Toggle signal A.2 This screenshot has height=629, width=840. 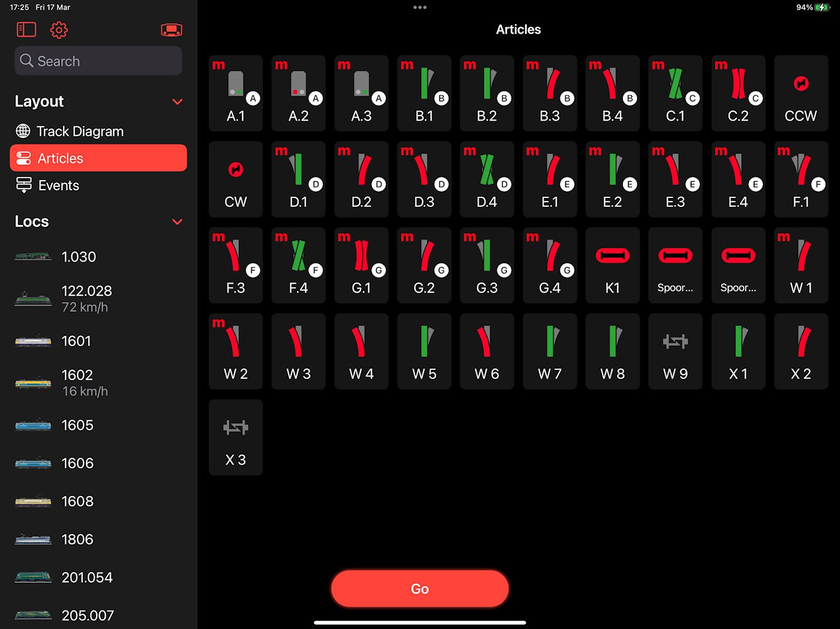pos(298,93)
